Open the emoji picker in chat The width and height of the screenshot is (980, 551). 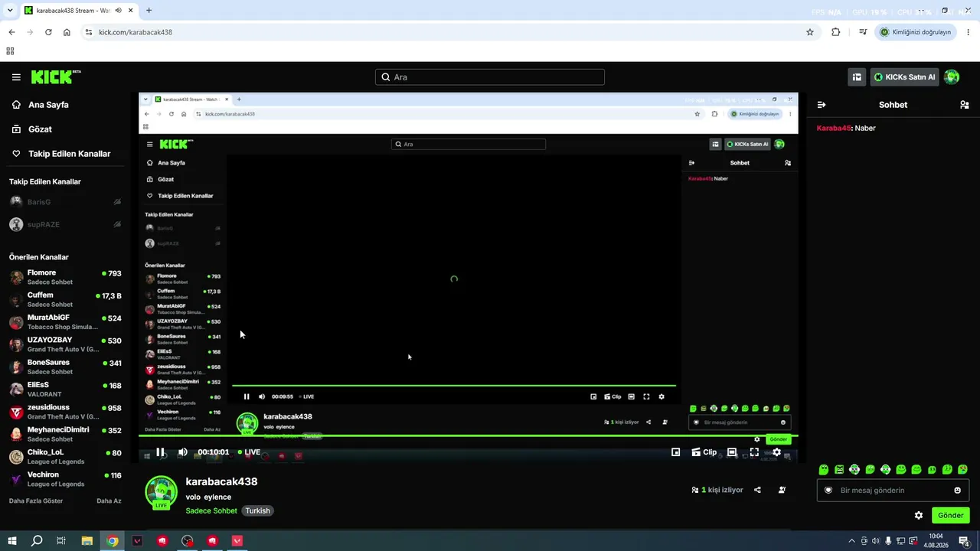pyautogui.click(x=957, y=491)
